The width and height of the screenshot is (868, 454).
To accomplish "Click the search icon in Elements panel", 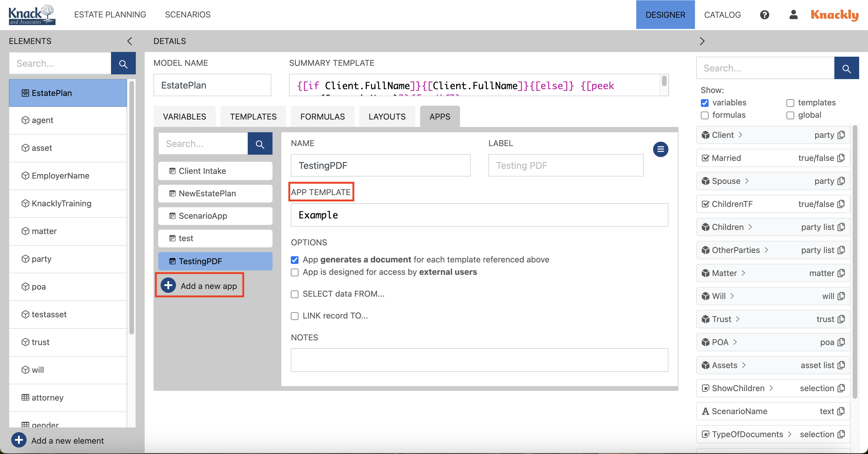I will point(123,63).
